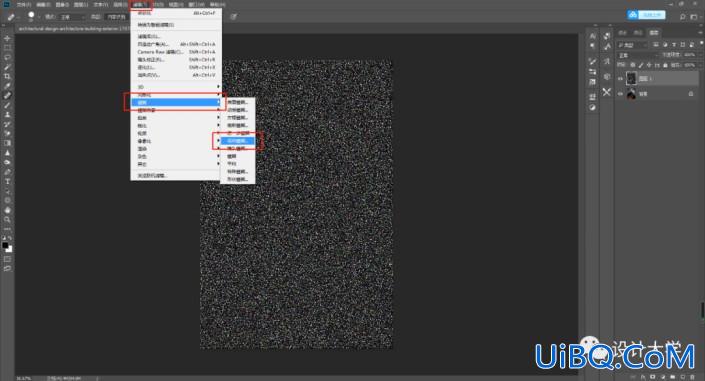Click the architectural-design document tab
This screenshot has height=381, width=705.
pos(74,28)
